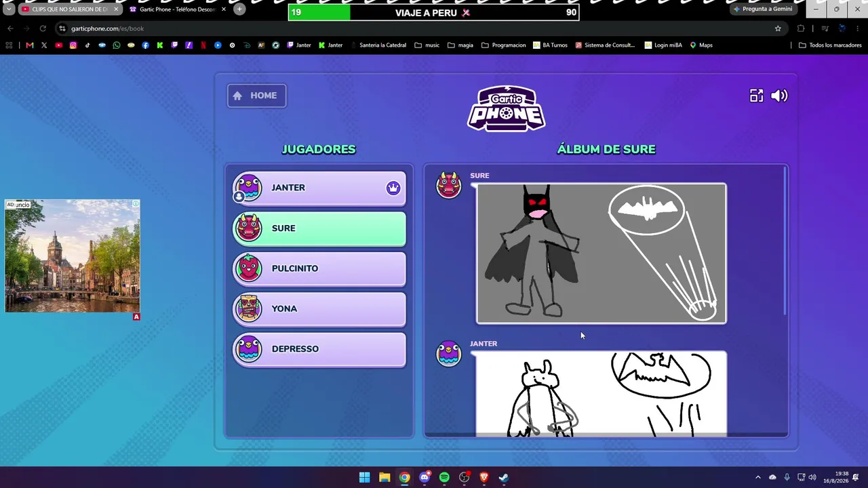Viewport: 868px width, 488px height.
Task: Click the crown host icon beside JANTER
Action: coord(393,188)
